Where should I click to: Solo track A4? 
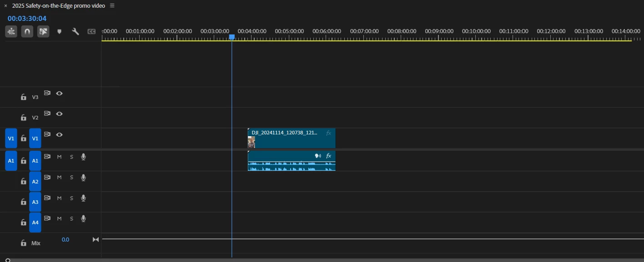click(x=71, y=218)
